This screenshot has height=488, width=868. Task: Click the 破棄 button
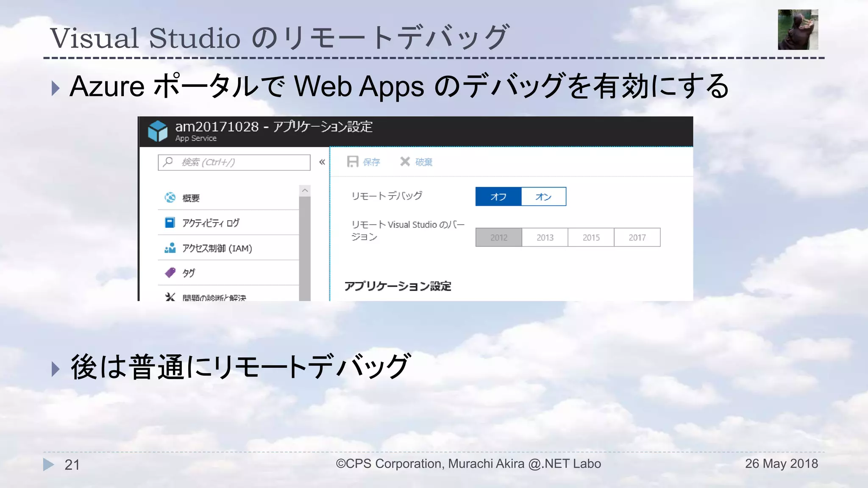tap(417, 162)
